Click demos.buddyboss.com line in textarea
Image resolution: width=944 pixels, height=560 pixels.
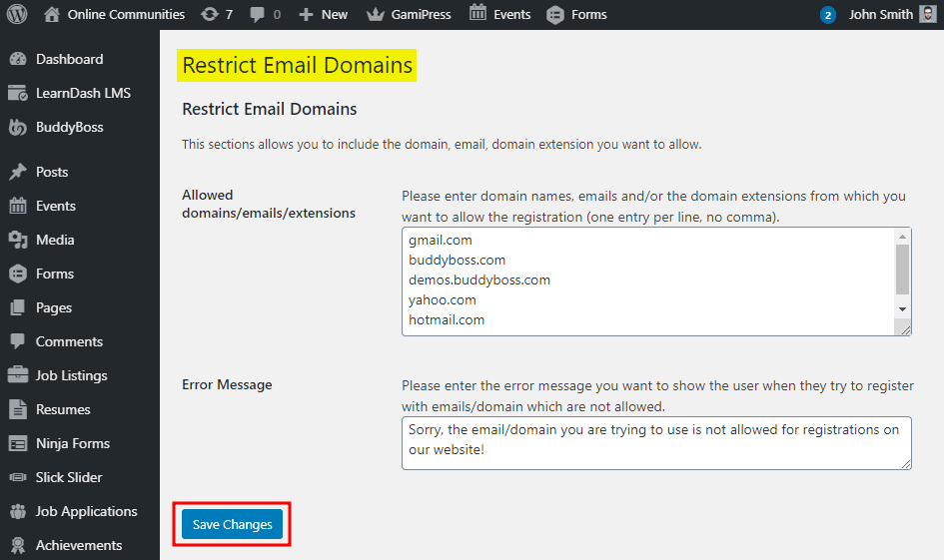(479, 280)
